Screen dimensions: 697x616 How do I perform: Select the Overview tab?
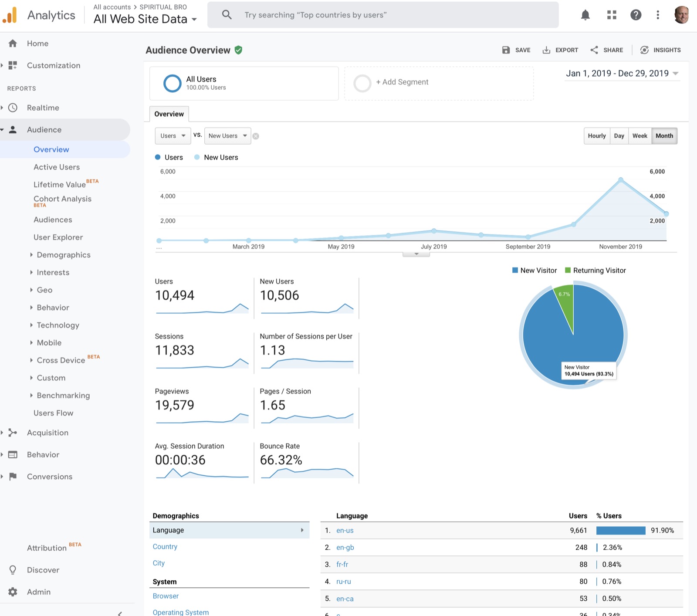click(169, 114)
